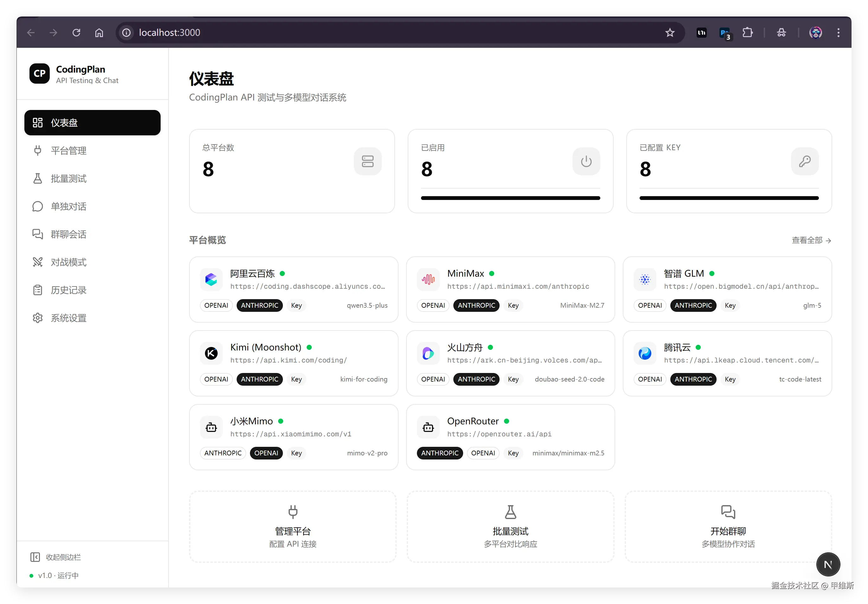
Task: Click the key icon on 已配置 KEY card
Action: (805, 162)
